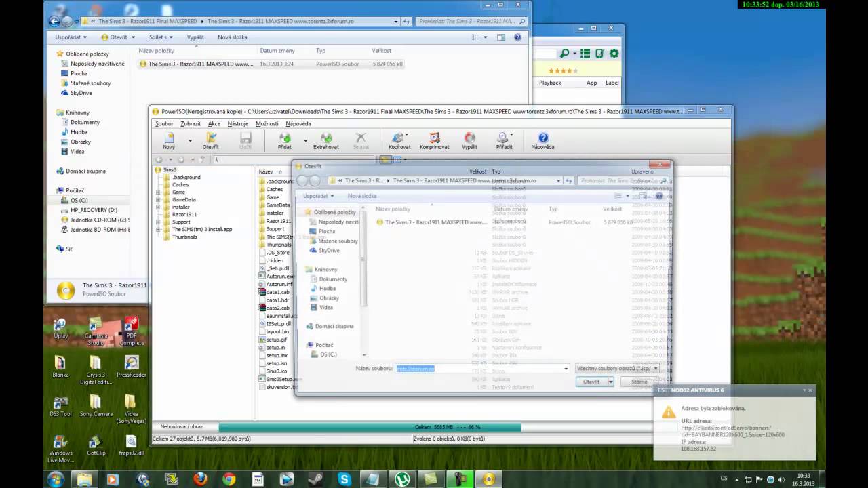The image size is (868, 488).
Task: Select Razor1911 folder in PowerISO tree
Action: (184, 214)
